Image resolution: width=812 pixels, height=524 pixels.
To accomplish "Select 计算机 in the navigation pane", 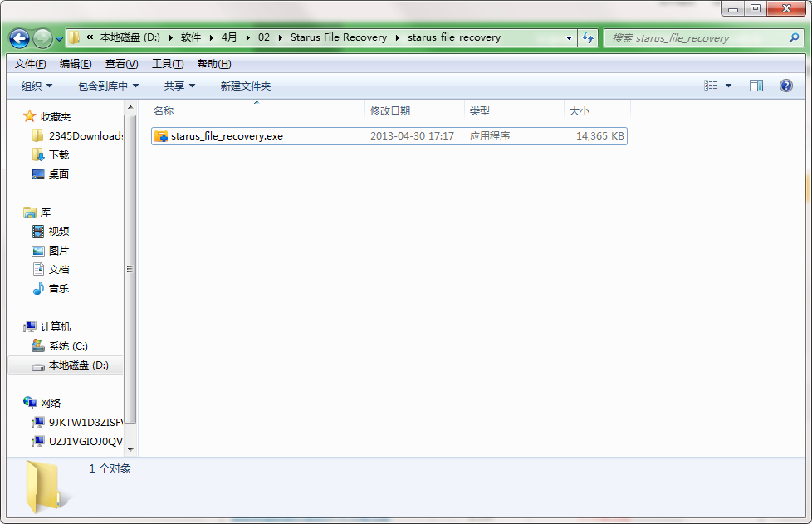I will coord(56,327).
